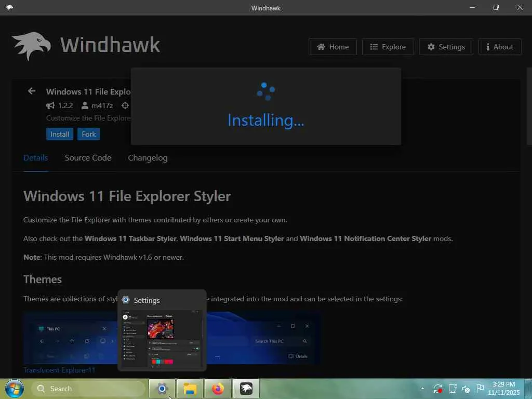The height and width of the screenshot is (399, 532).
Task: Click the back arrow beside mod title
Action: coord(32,91)
